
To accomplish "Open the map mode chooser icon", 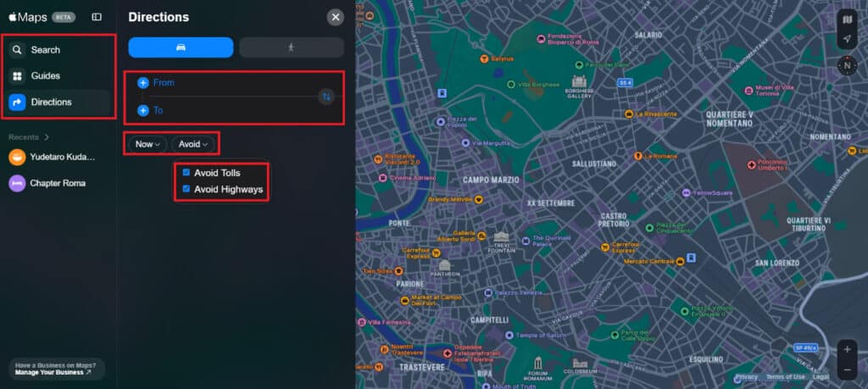I will pyautogui.click(x=847, y=20).
